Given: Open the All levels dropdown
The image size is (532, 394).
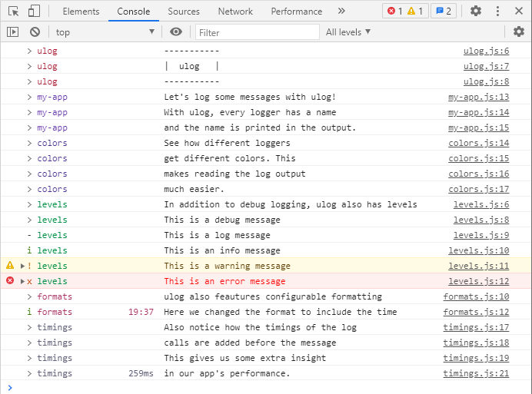Looking at the screenshot, I should (x=348, y=32).
